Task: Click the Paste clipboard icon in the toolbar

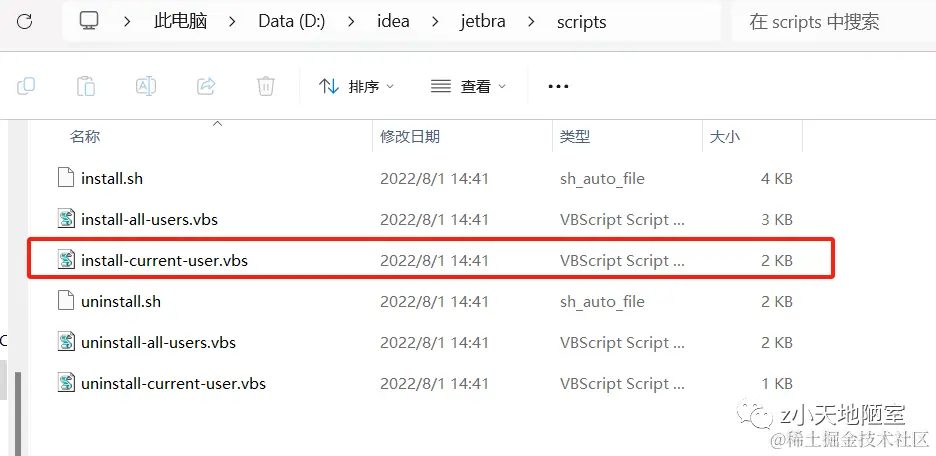Action: (x=86, y=86)
